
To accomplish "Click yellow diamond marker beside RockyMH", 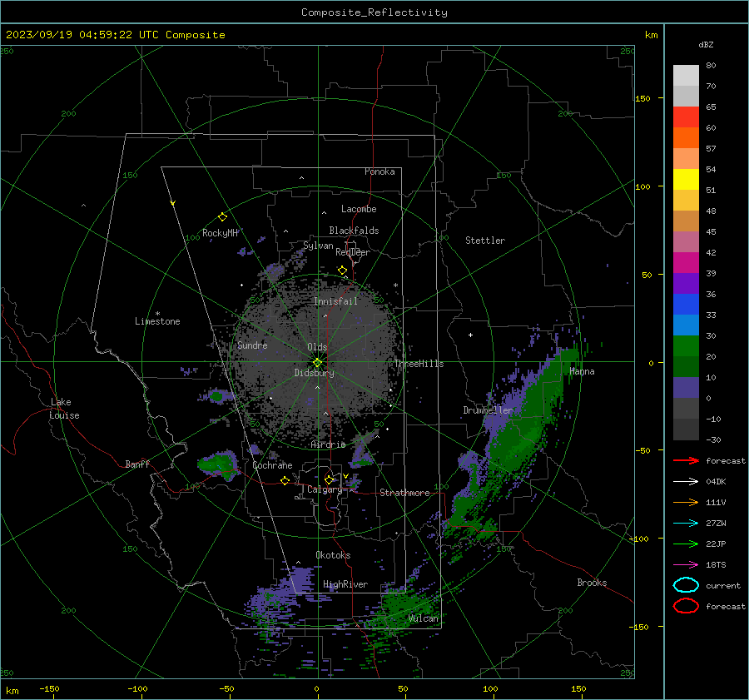I will (222, 217).
